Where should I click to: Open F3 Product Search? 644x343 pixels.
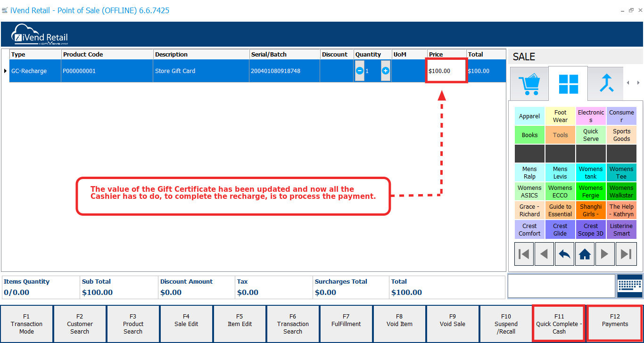click(x=133, y=324)
